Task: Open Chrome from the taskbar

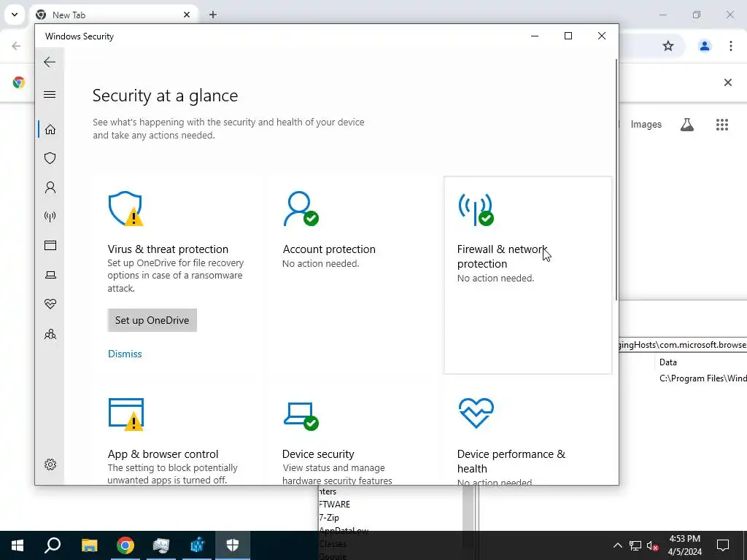Action: click(125, 545)
